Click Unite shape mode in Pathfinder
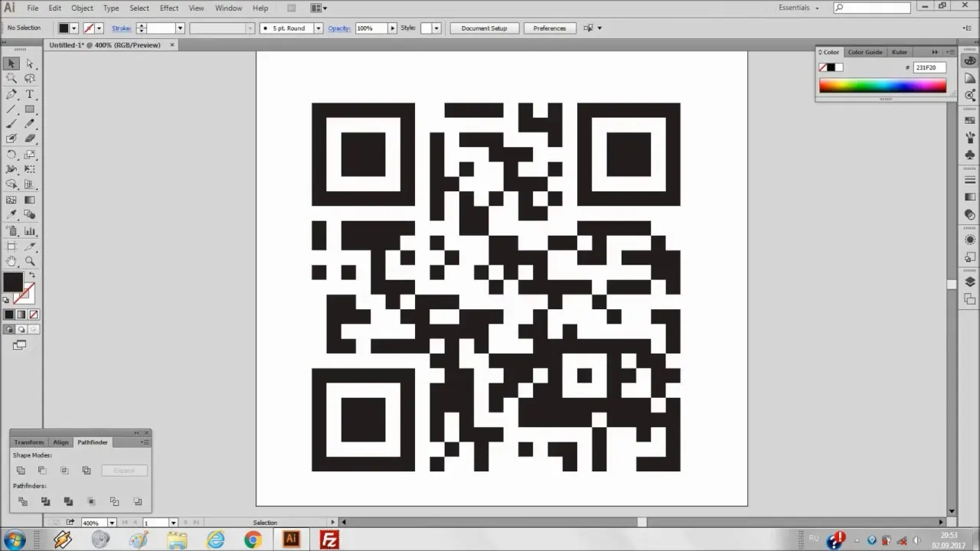980x551 pixels. tap(21, 471)
